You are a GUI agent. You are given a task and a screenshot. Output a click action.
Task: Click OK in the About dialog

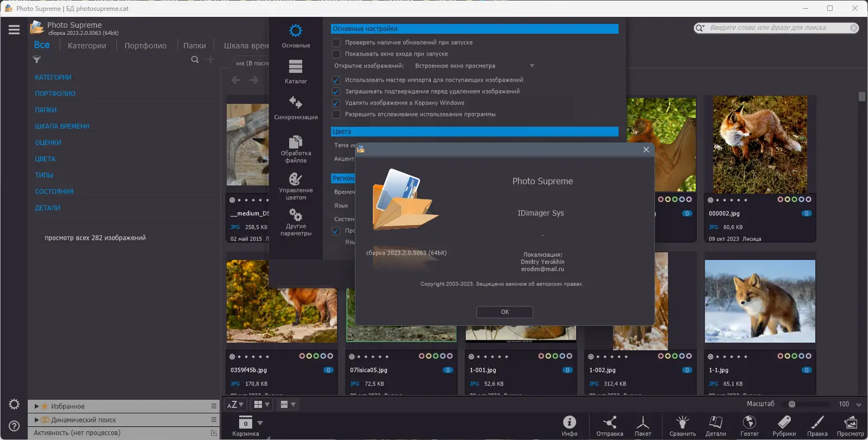click(x=505, y=312)
